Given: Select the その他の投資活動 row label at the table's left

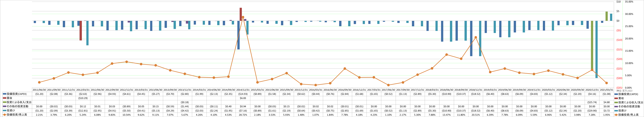Looking at the screenshot, I should click(18, 107).
